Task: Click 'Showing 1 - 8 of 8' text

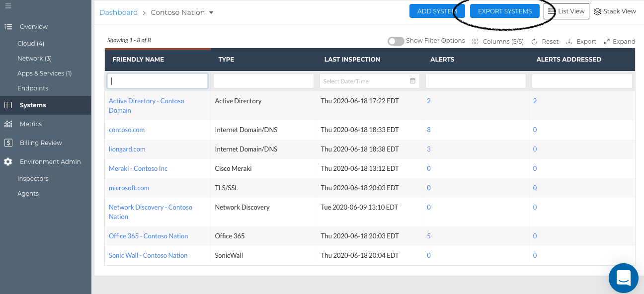Action: tap(129, 41)
